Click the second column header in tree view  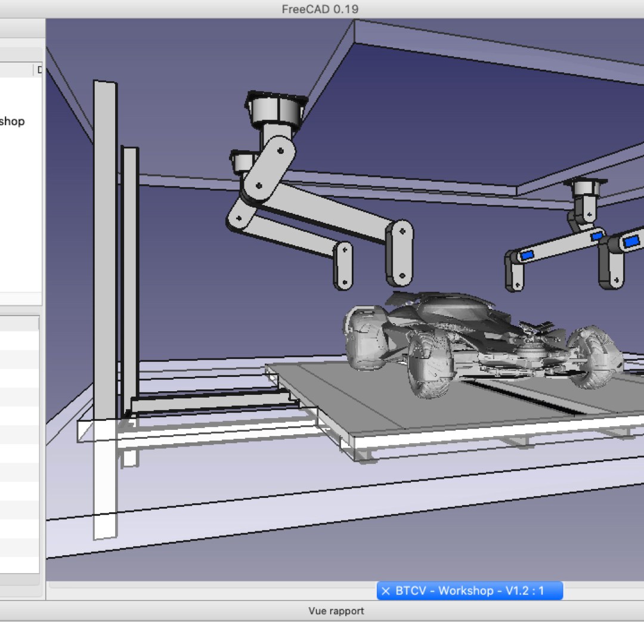pyautogui.click(x=39, y=70)
